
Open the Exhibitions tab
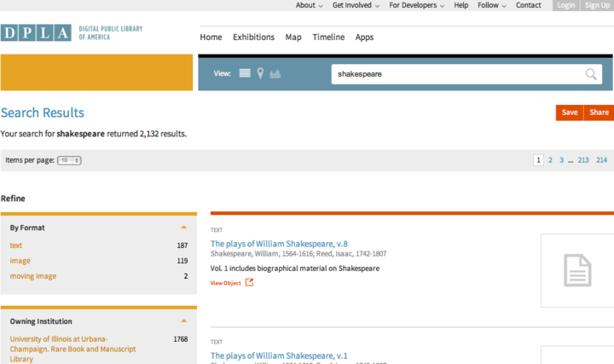pyautogui.click(x=254, y=38)
